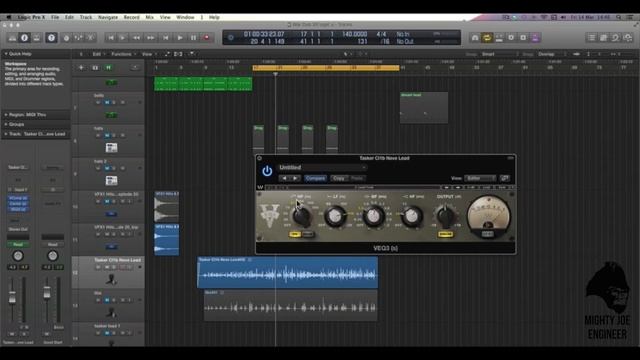Toggle the yellow Cycle mode button
Screen dimensions: 640x360
coord(487,38)
